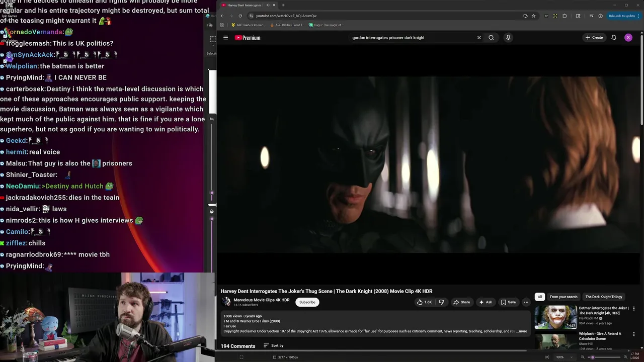Dislike the Harvey Dent video
This screenshot has height=362, width=644.
click(x=441, y=302)
